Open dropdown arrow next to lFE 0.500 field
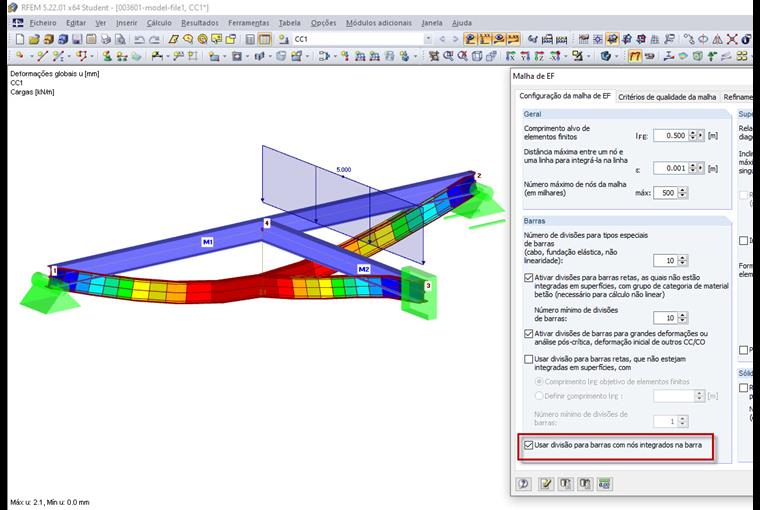This screenshot has width=760, height=510. [x=700, y=135]
